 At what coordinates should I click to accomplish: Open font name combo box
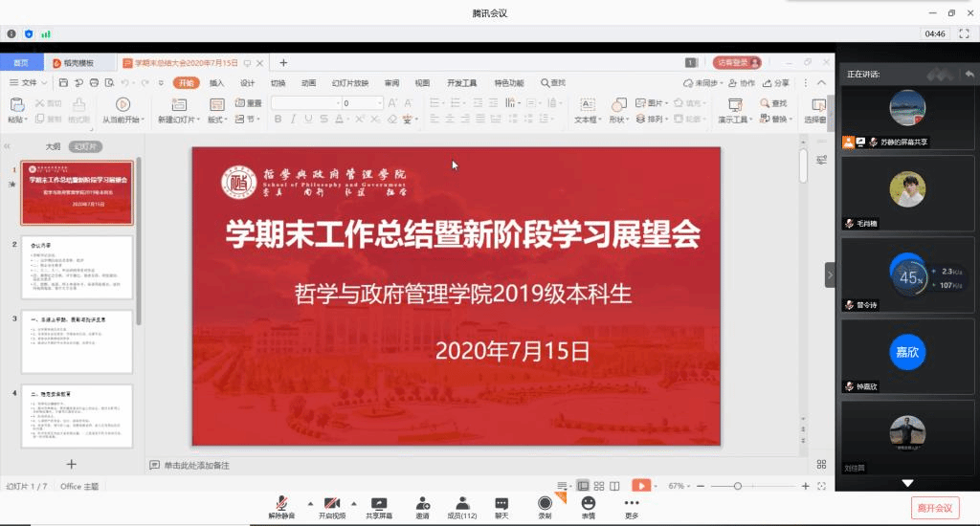[x=306, y=103]
